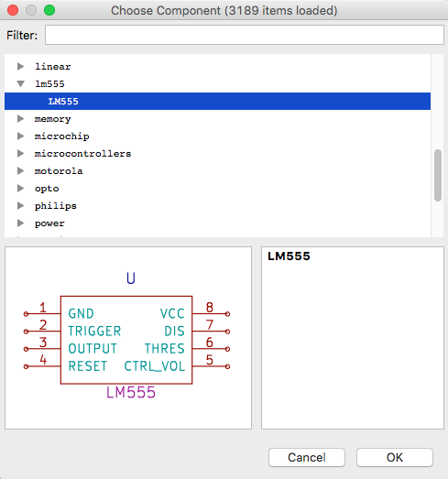The image size is (448, 479).
Task: Expand the opto library
Action: [x=20, y=188]
